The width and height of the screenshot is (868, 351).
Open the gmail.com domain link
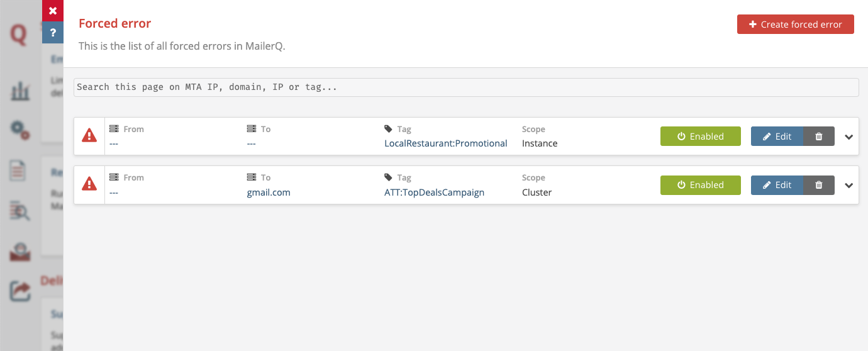coord(269,192)
